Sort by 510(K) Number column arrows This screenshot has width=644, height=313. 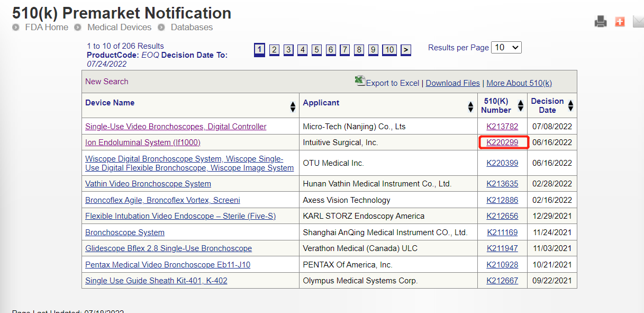521,105
